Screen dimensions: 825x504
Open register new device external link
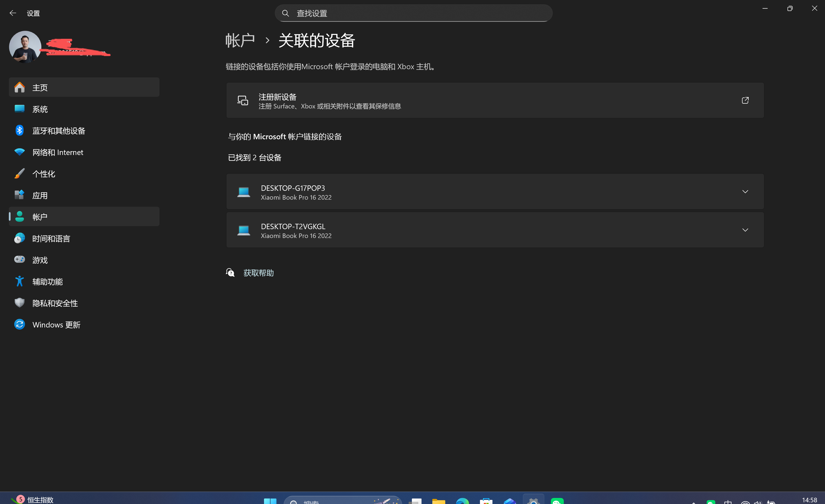[745, 100]
